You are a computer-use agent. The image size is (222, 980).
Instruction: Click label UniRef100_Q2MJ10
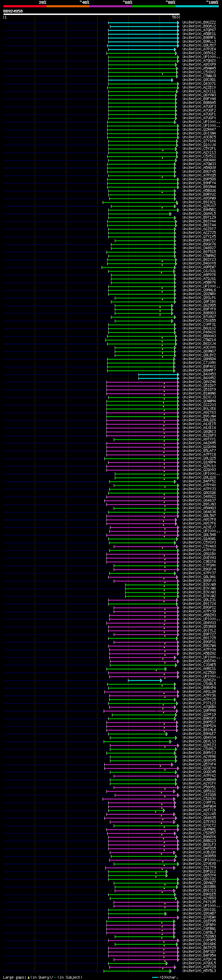[199, 466]
